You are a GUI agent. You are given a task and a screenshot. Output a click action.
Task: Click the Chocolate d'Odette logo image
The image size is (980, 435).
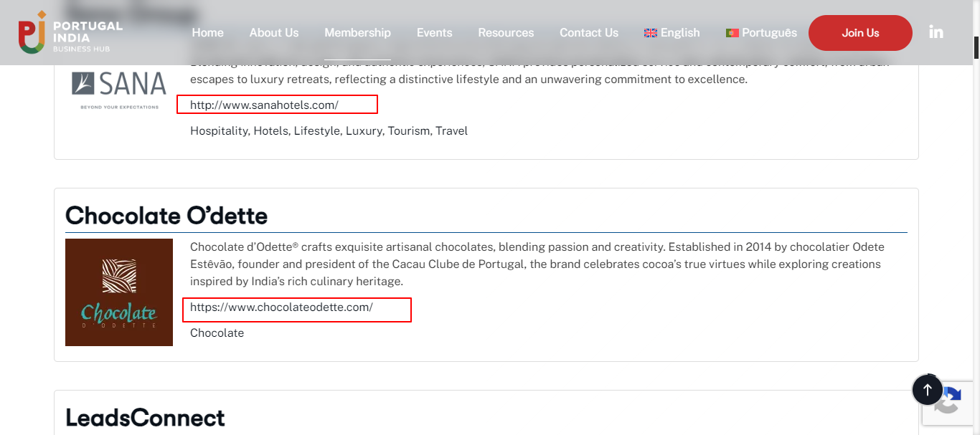click(119, 292)
